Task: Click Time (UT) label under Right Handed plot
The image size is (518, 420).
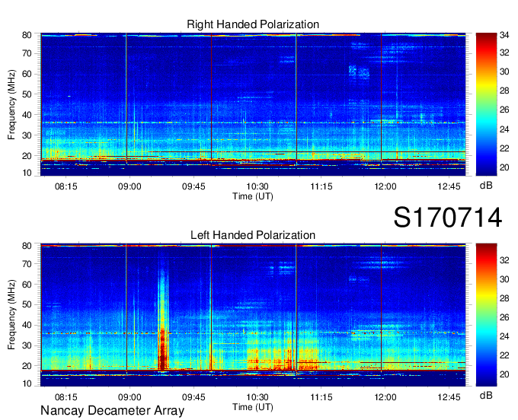Action: pos(253,196)
